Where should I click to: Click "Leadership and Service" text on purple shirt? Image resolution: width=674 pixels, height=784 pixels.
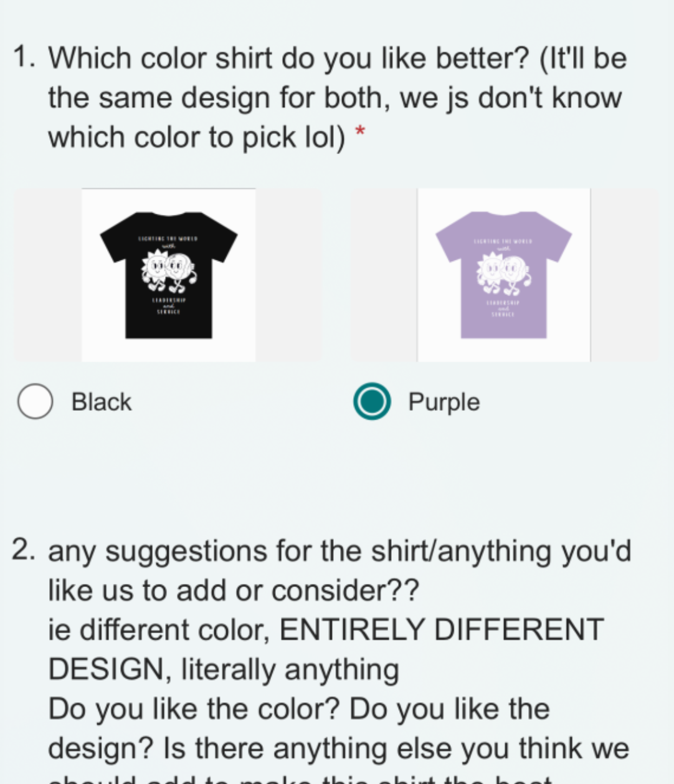click(x=503, y=308)
